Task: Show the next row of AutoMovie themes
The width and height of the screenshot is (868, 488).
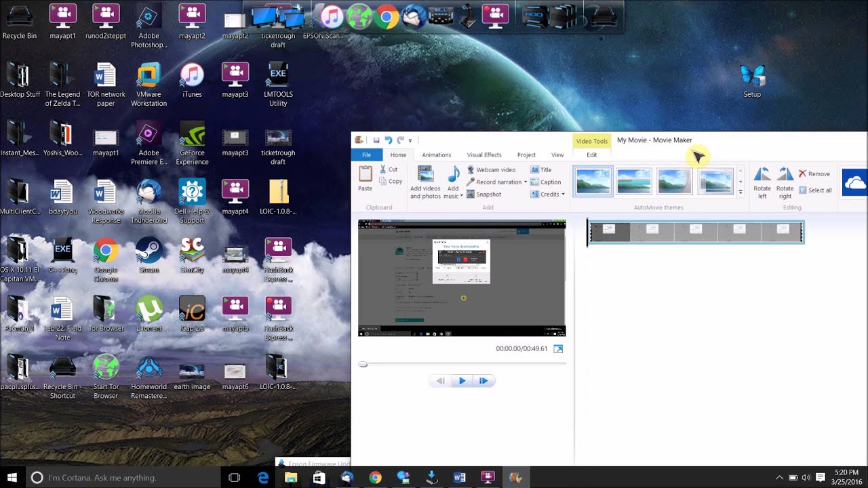Action: coord(741,182)
